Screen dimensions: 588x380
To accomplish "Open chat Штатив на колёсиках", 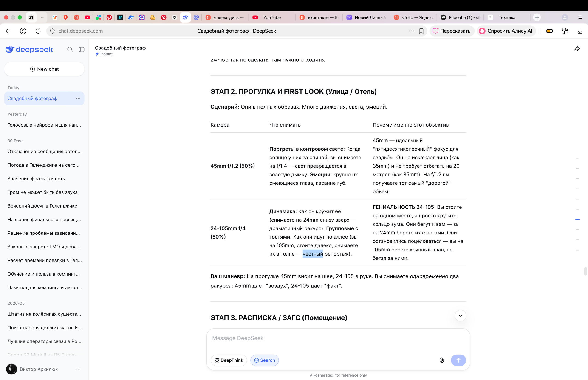I will click(x=44, y=314).
